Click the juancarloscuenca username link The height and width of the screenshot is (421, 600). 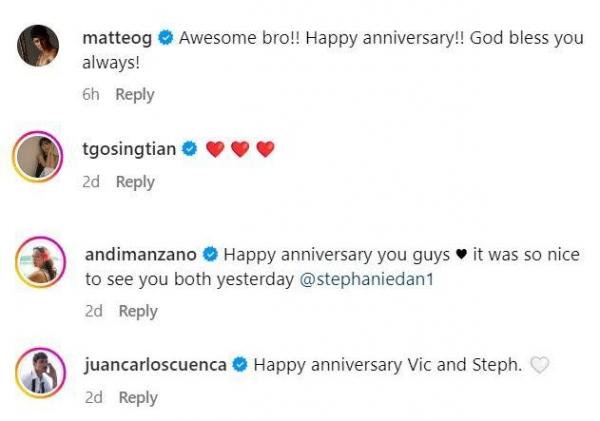[x=156, y=365]
